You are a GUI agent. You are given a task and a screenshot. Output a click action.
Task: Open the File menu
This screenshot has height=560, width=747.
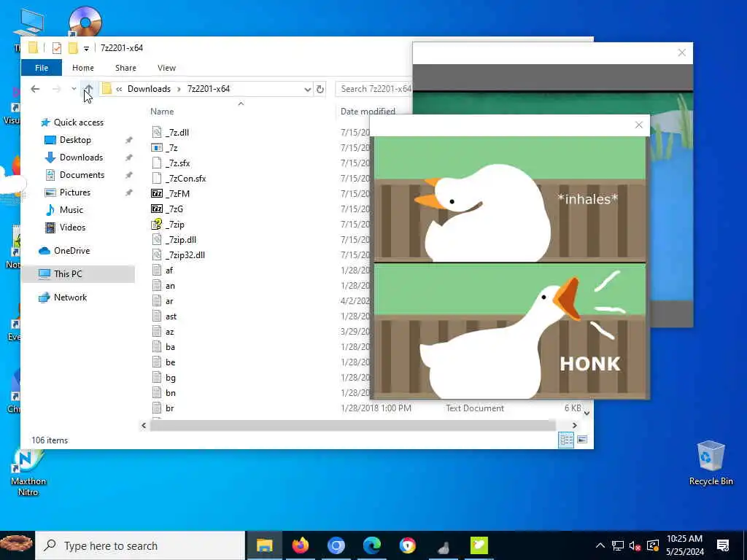42,68
